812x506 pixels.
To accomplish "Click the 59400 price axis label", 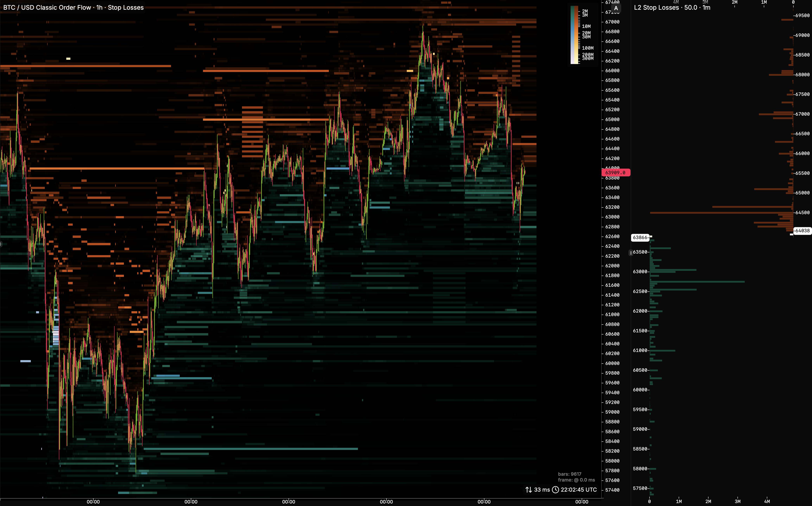I will click(612, 392).
